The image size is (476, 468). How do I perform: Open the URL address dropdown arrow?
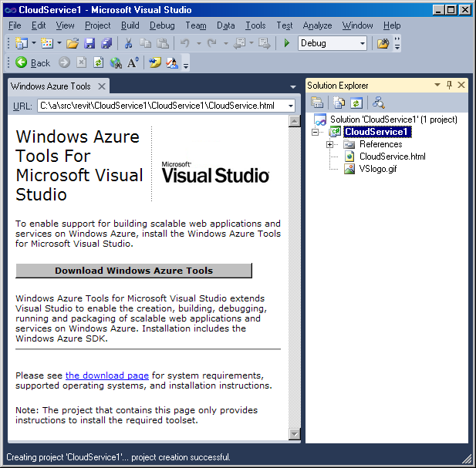click(290, 106)
